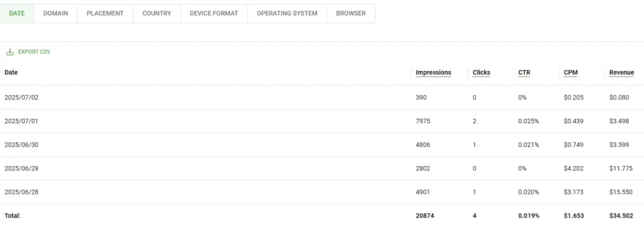Click the EXPORT CSV link

tap(34, 52)
